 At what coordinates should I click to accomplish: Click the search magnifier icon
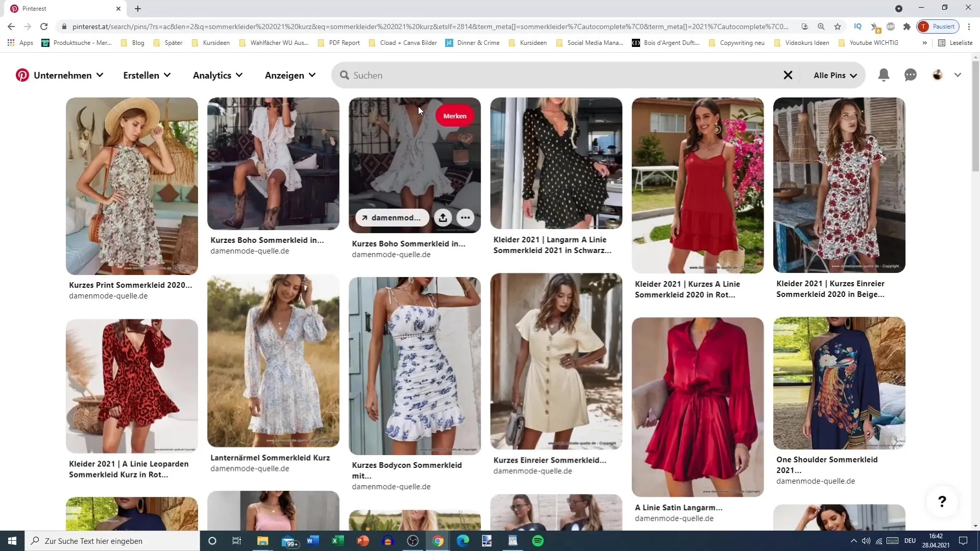(345, 76)
